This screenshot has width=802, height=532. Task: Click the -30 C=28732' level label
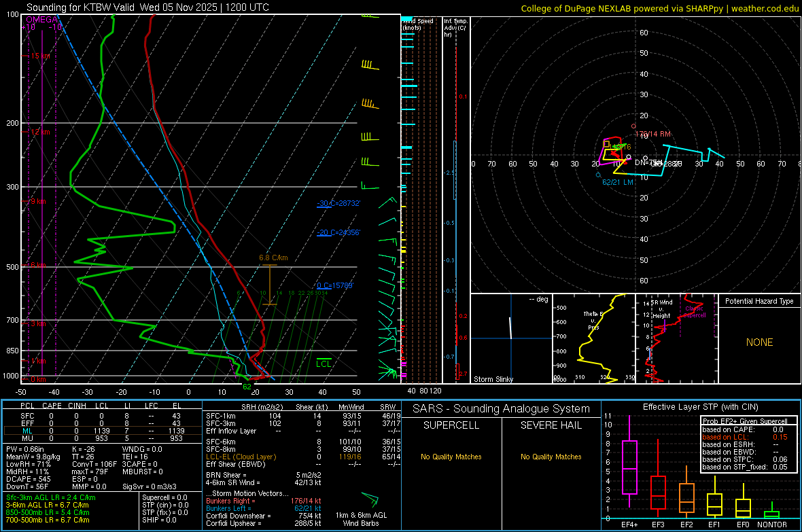point(338,203)
